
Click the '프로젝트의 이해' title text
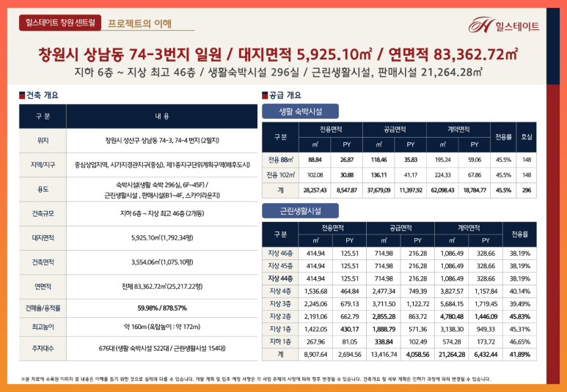(x=140, y=24)
